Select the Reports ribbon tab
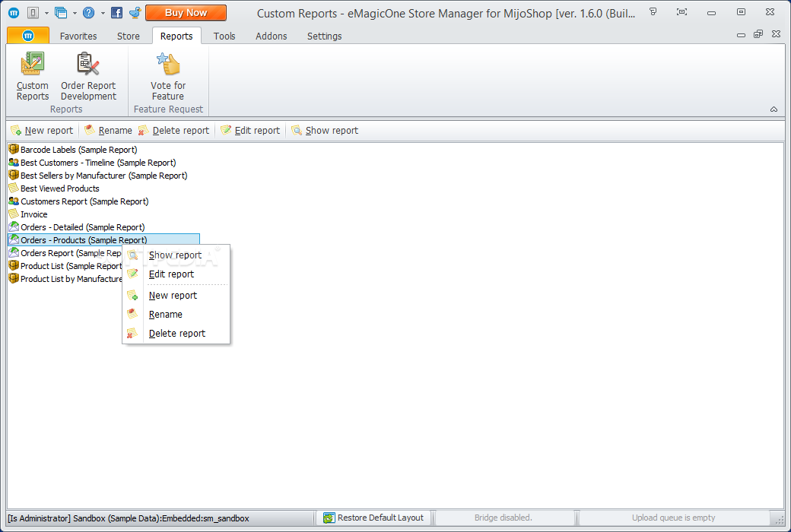 coord(176,36)
